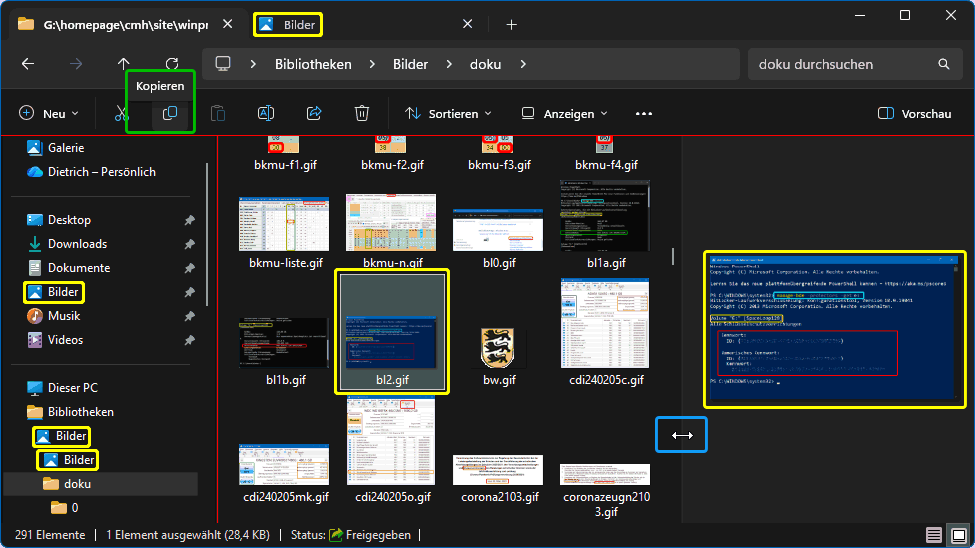
Task: Click the Cut scissors icon
Action: [122, 114]
